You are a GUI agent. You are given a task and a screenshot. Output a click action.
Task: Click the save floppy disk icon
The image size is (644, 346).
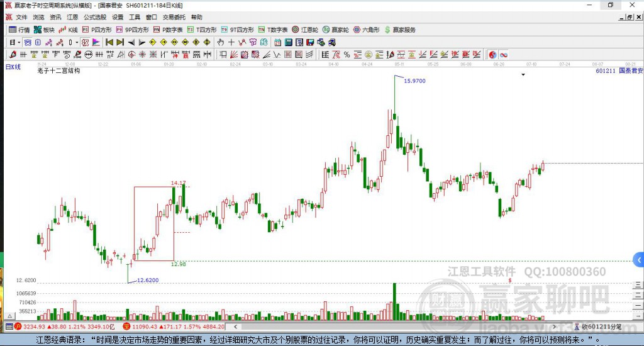(310, 42)
